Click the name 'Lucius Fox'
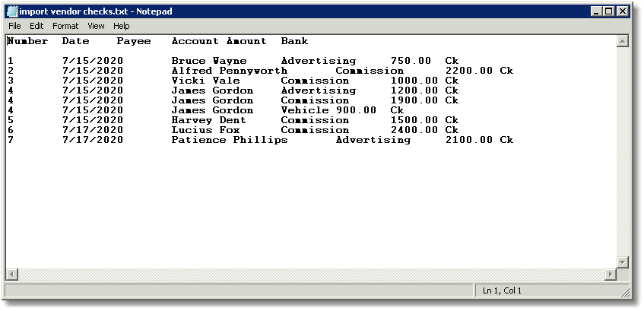The image size is (644, 311). [206, 130]
